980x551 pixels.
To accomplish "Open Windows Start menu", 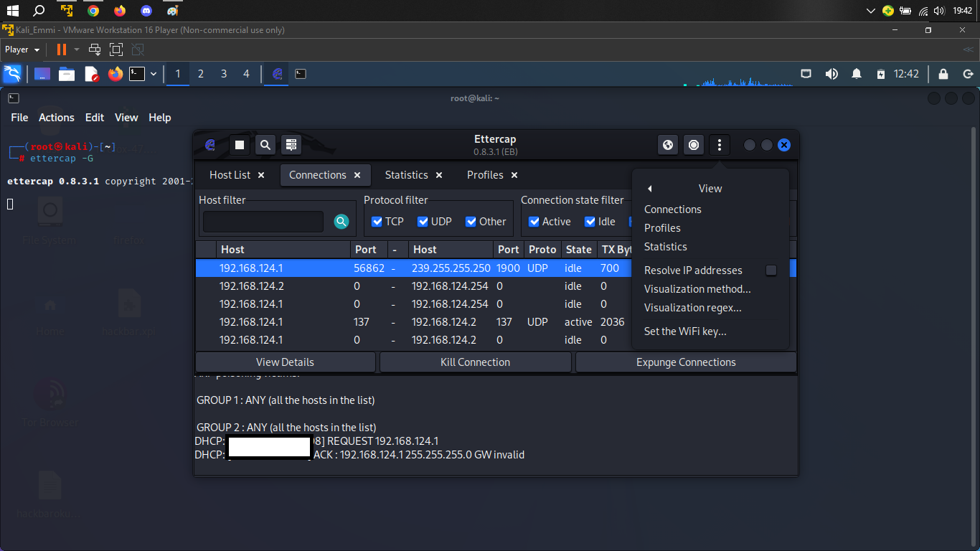I will click(x=12, y=11).
